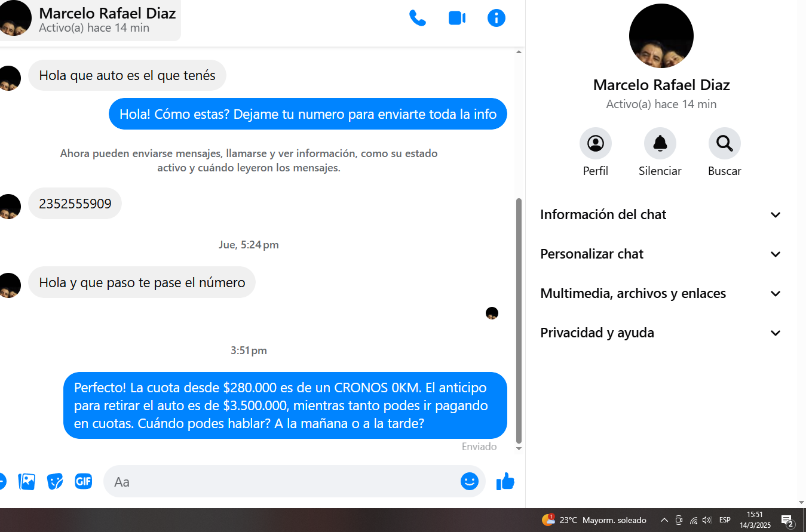Start a voice call with Marcelo
Screen dimensions: 806x532
pos(417,18)
